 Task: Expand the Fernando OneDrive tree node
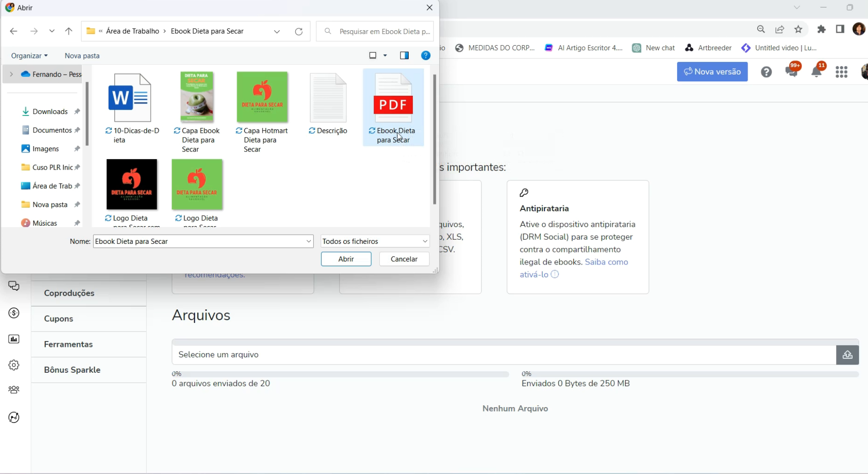(11, 74)
